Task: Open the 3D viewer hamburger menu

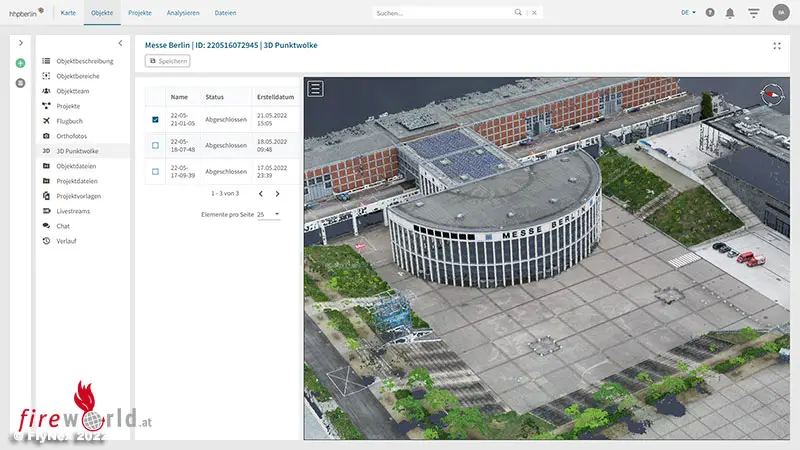Action: pyautogui.click(x=316, y=88)
